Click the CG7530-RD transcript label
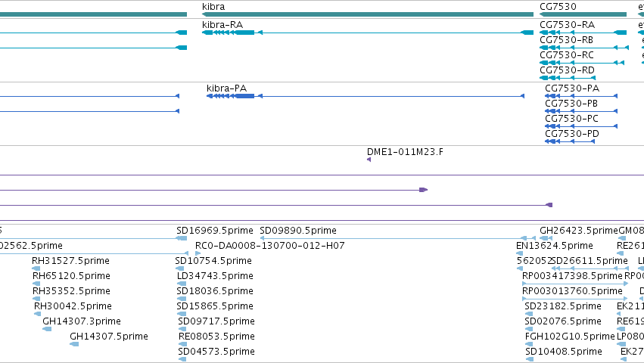Image resolution: width=644 pixels, height=363 pixels. [567, 70]
